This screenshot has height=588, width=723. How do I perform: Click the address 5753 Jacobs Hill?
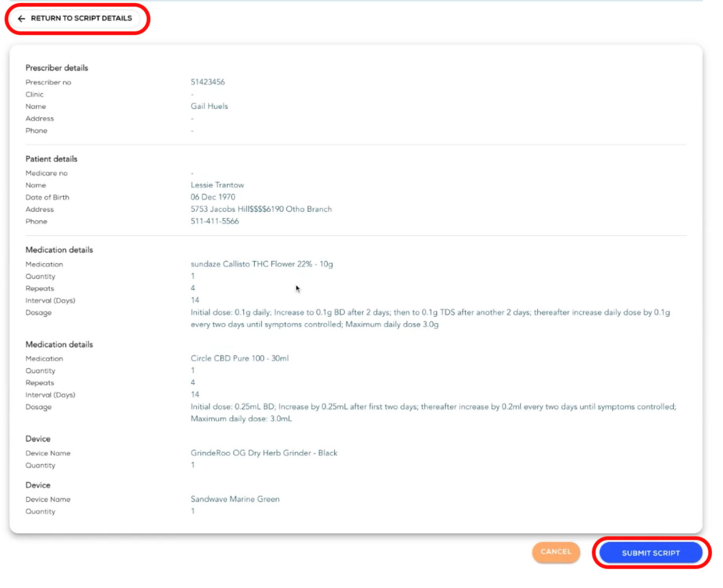point(261,209)
